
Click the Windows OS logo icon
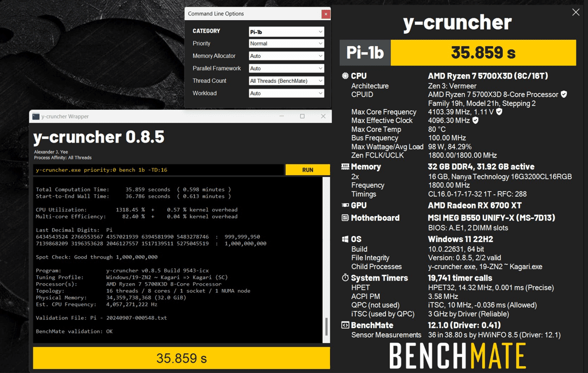(345, 239)
